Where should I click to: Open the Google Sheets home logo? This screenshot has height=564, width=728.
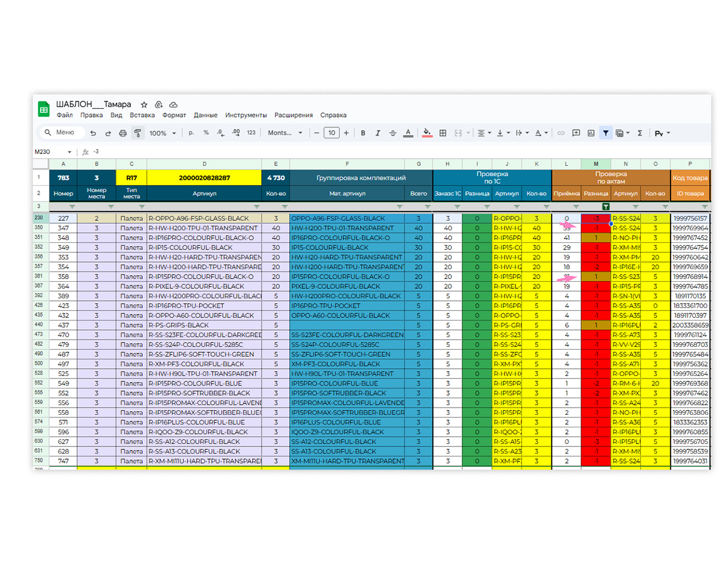[x=44, y=109]
